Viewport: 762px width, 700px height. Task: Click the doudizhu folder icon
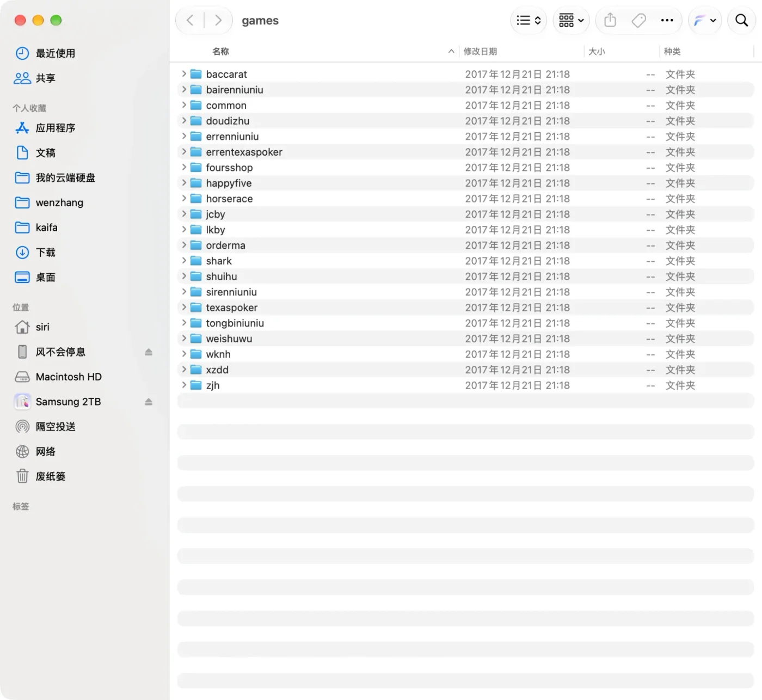[196, 121]
